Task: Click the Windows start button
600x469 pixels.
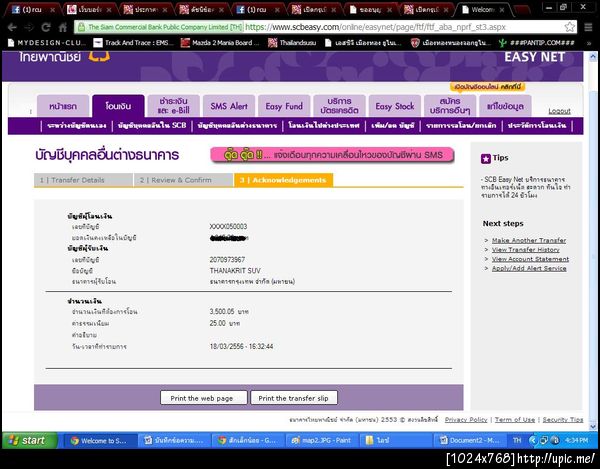Action: click(x=29, y=440)
